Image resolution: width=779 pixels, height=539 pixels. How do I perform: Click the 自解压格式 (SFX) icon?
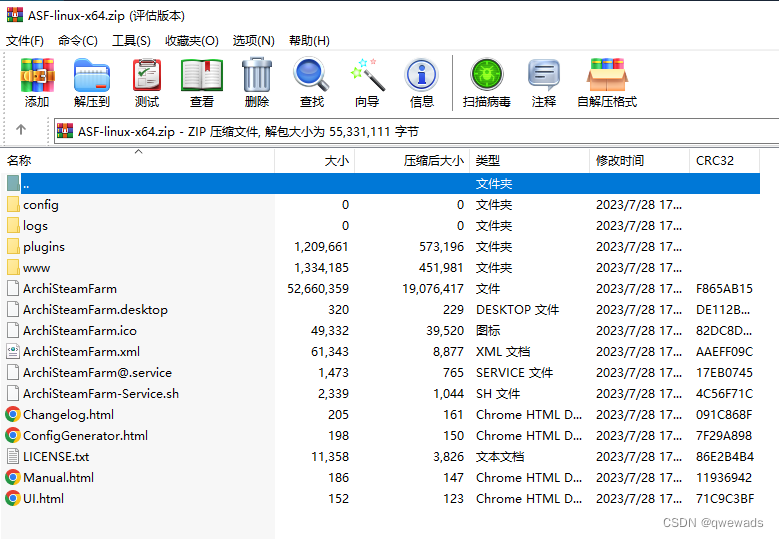(607, 75)
